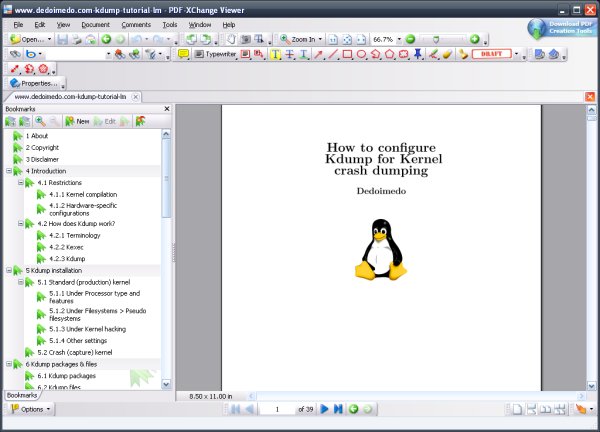Image resolution: width=600 pixels, height=432 pixels.
Task: Open the Comments menu
Action: 136,24
